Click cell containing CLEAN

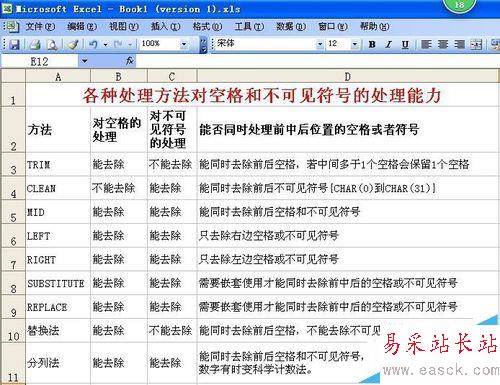[x=58, y=188]
